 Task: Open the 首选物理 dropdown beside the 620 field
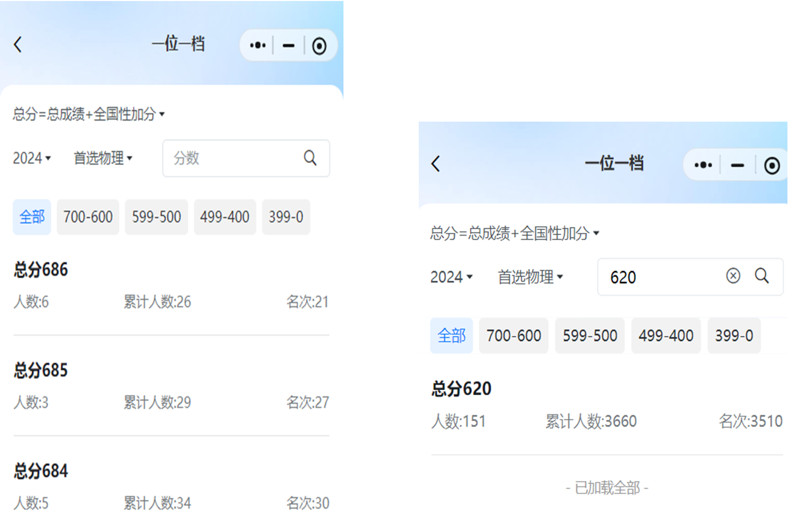[530, 277]
